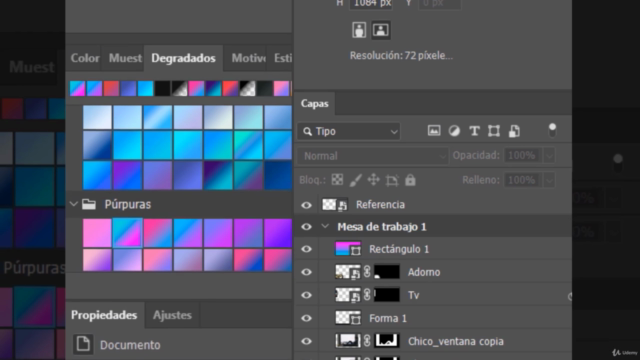640x360 pixels.
Task: Pick the red recent gradient swatch
Action: [x=111, y=89]
